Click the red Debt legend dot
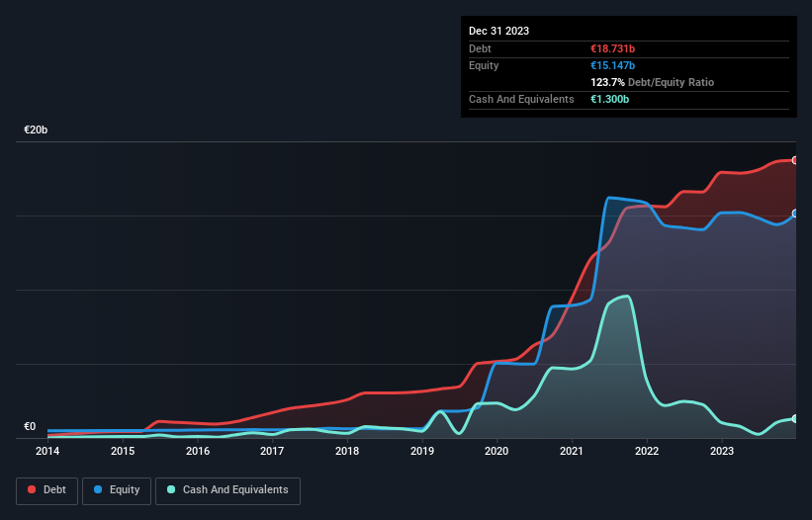 click(32, 489)
